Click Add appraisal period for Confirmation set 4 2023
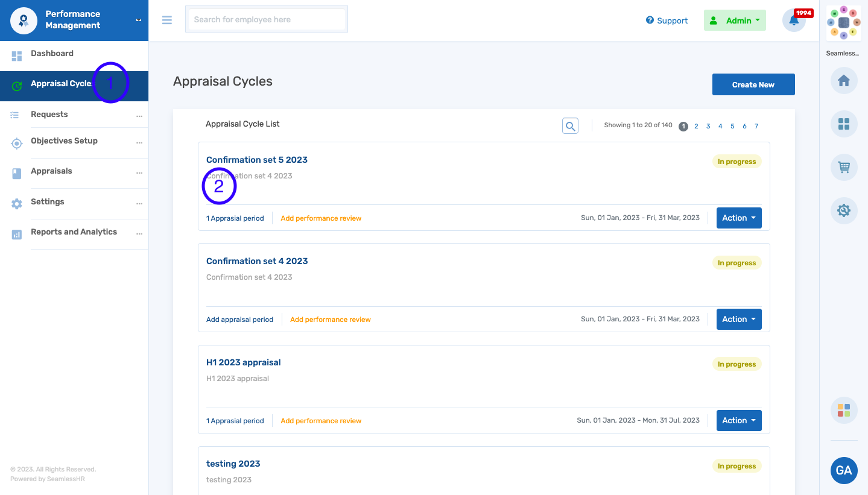868x495 pixels. [239, 320]
